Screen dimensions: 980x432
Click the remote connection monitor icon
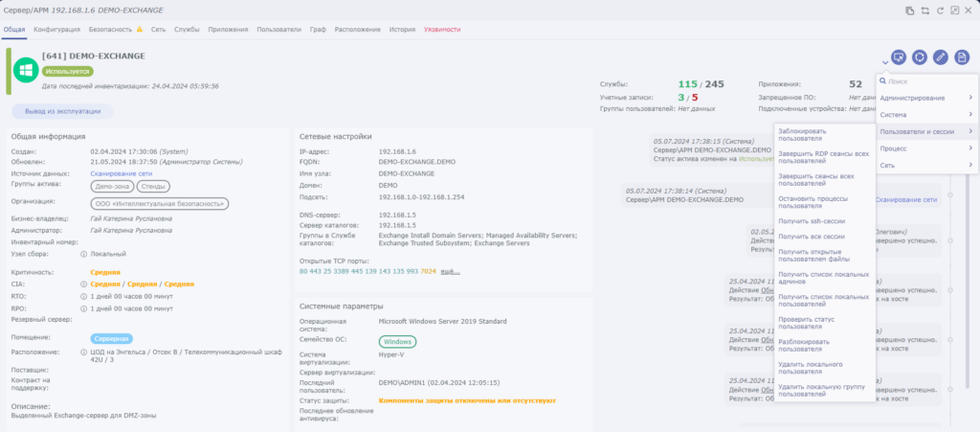click(x=898, y=57)
